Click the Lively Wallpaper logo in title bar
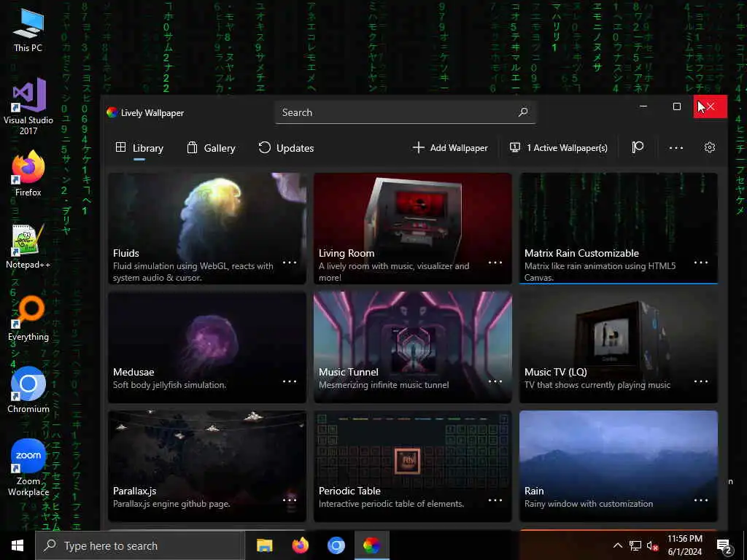 pyautogui.click(x=112, y=113)
